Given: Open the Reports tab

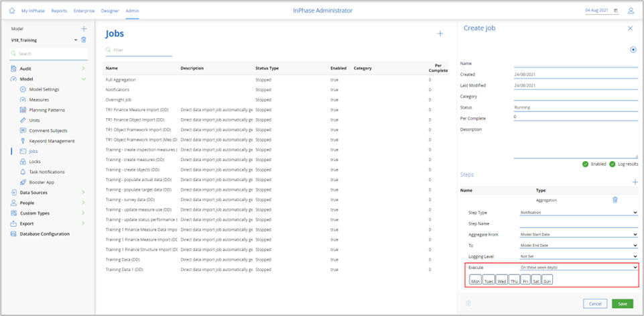Looking at the screenshot, I should click(x=59, y=11).
